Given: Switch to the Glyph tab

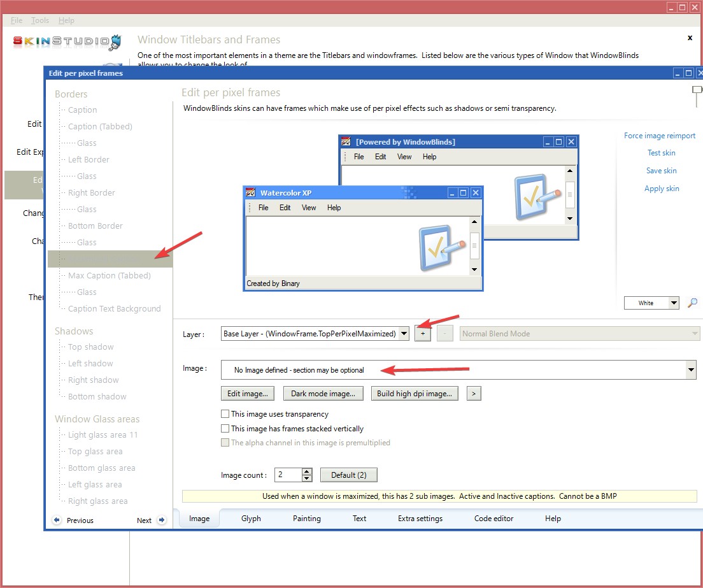Looking at the screenshot, I should 251,519.
